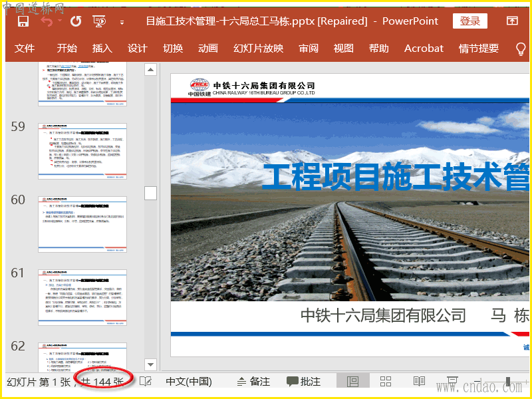
Task: Select slide 62 thumbnail
Action: 82,357
